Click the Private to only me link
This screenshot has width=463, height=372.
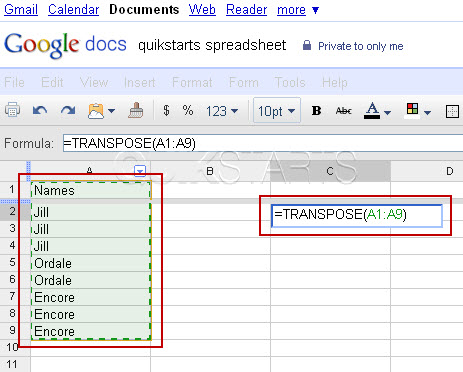361,46
